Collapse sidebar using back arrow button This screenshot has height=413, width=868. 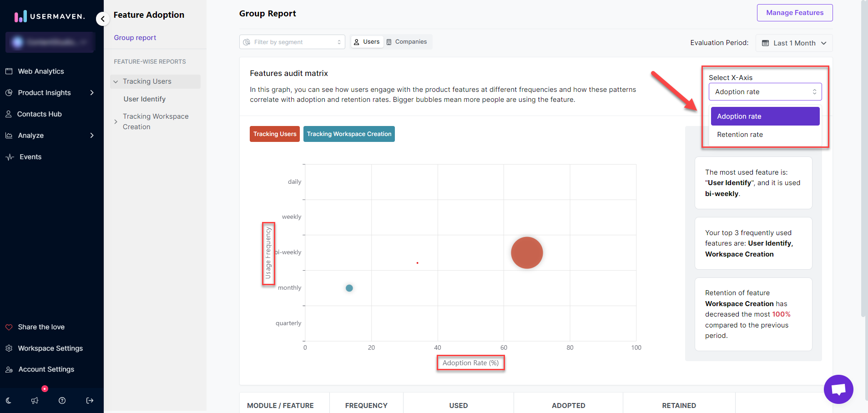103,19
